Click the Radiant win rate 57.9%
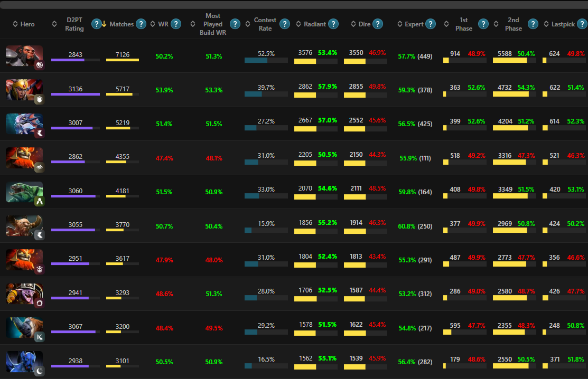Screen dimensions: 588x379 [328, 87]
